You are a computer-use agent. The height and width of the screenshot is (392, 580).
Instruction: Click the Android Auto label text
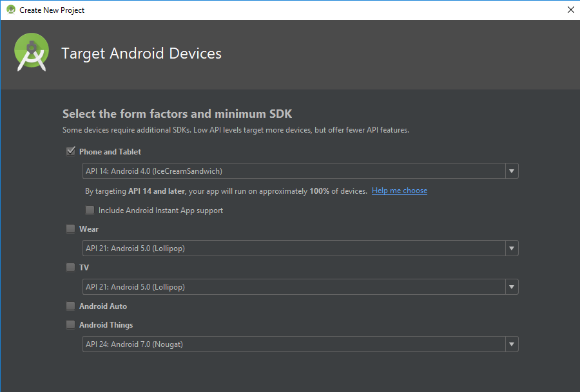coord(103,306)
